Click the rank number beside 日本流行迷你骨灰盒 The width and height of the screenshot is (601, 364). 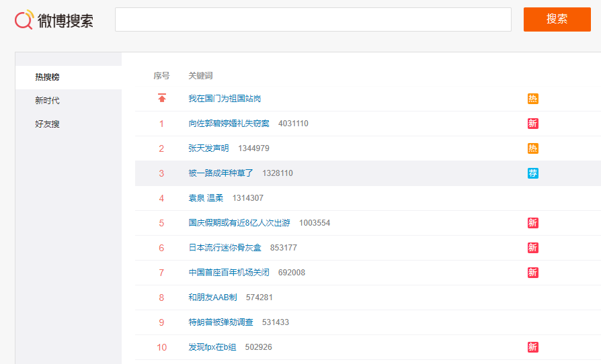161,248
